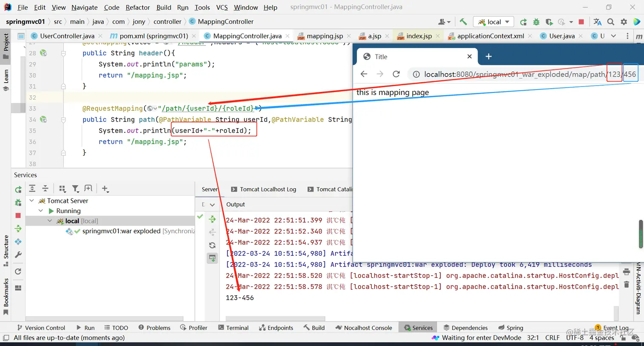Click the refresh icon beside the Output log
Screen dimensions: 644x346
click(212, 245)
